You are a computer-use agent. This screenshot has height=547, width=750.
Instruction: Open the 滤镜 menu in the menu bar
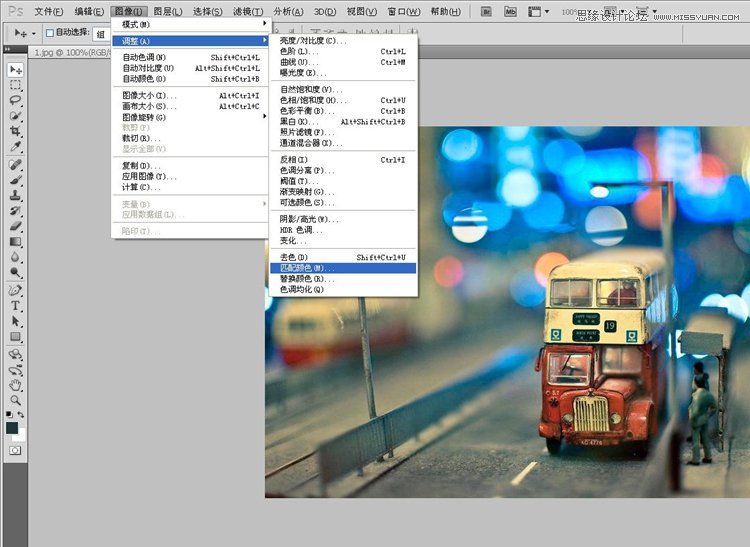pyautogui.click(x=247, y=11)
